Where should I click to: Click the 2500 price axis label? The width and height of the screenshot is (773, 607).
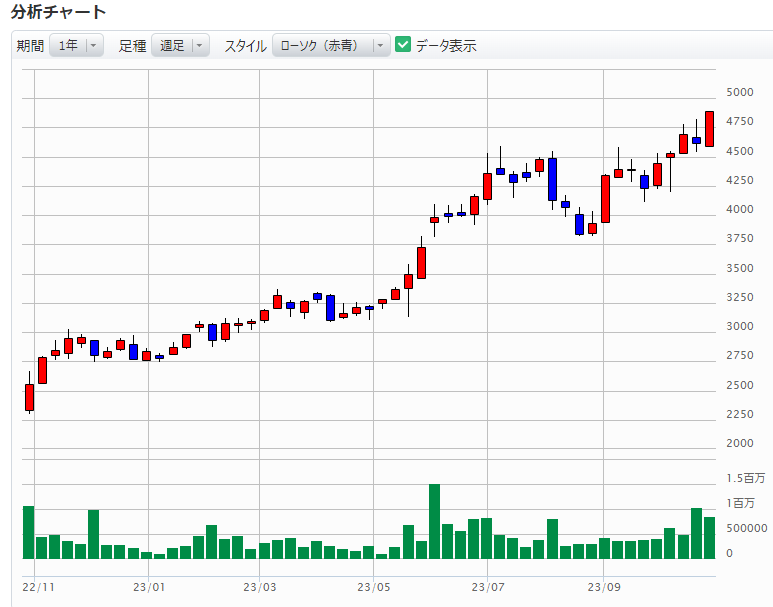click(x=739, y=385)
